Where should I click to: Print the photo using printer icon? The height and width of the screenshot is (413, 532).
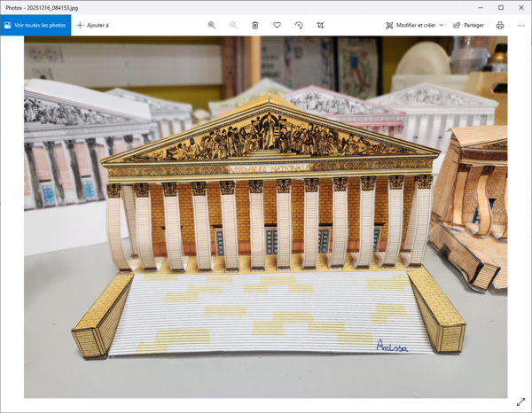click(x=500, y=25)
